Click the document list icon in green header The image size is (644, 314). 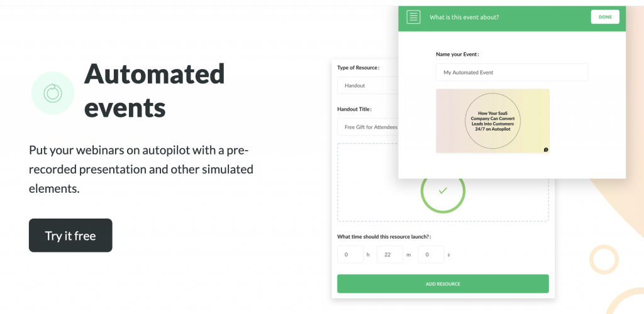click(x=413, y=17)
